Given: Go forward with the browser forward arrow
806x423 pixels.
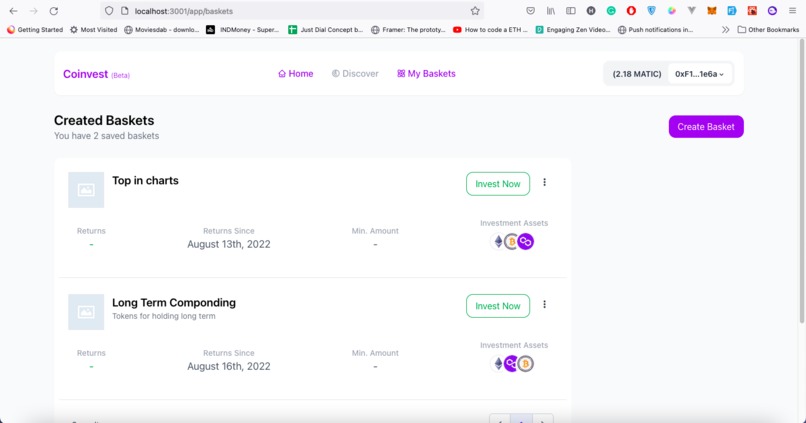Looking at the screenshot, I should [x=33, y=11].
